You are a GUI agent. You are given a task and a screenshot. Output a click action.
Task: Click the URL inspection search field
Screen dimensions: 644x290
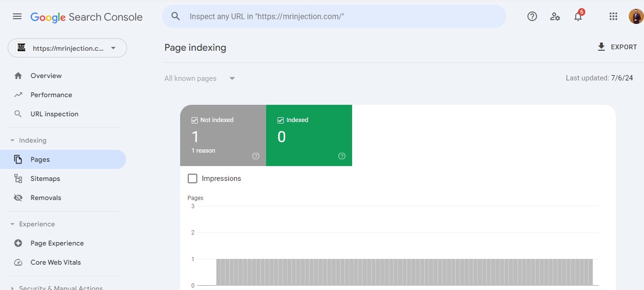[334, 16]
